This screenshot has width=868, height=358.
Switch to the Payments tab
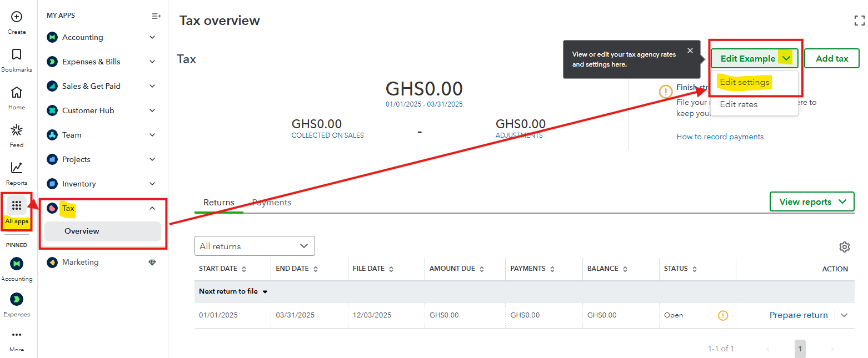[x=272, y=203]
